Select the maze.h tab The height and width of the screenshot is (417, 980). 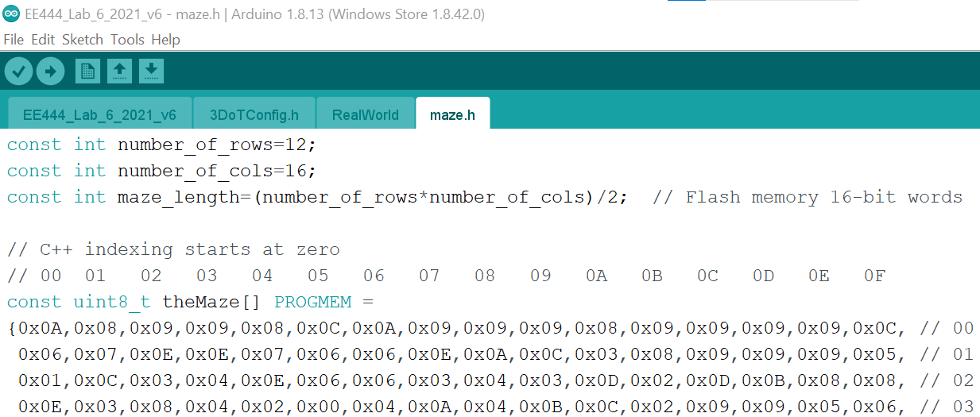coord(452,114)
